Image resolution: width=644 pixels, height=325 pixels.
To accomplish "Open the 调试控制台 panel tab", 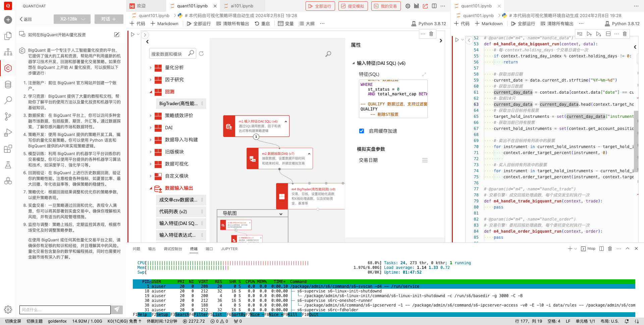I will (173, 249).
